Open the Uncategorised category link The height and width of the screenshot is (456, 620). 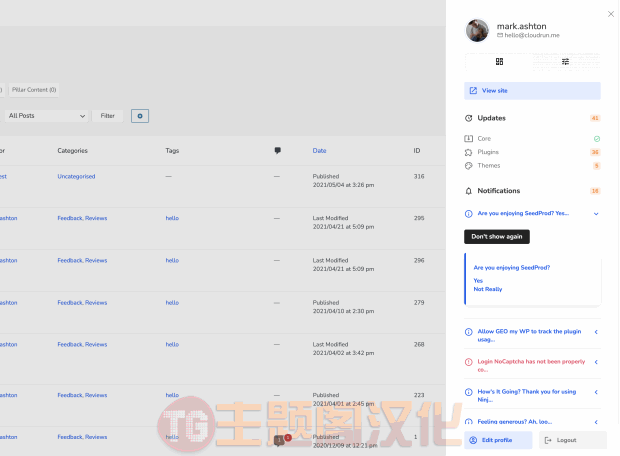(x=76, y=176)
